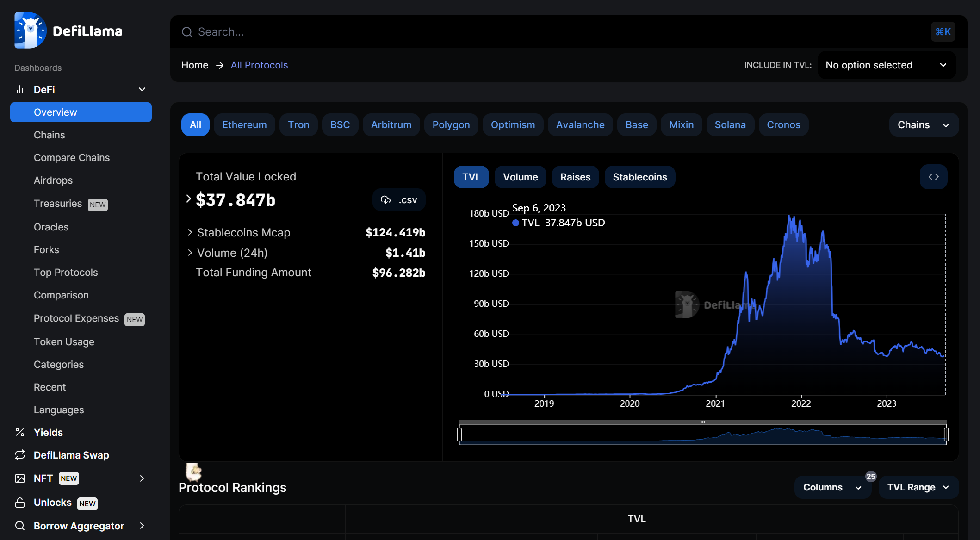980x540 pixels.
Task: Click the NFT image icon
Action: click(20, 478)
